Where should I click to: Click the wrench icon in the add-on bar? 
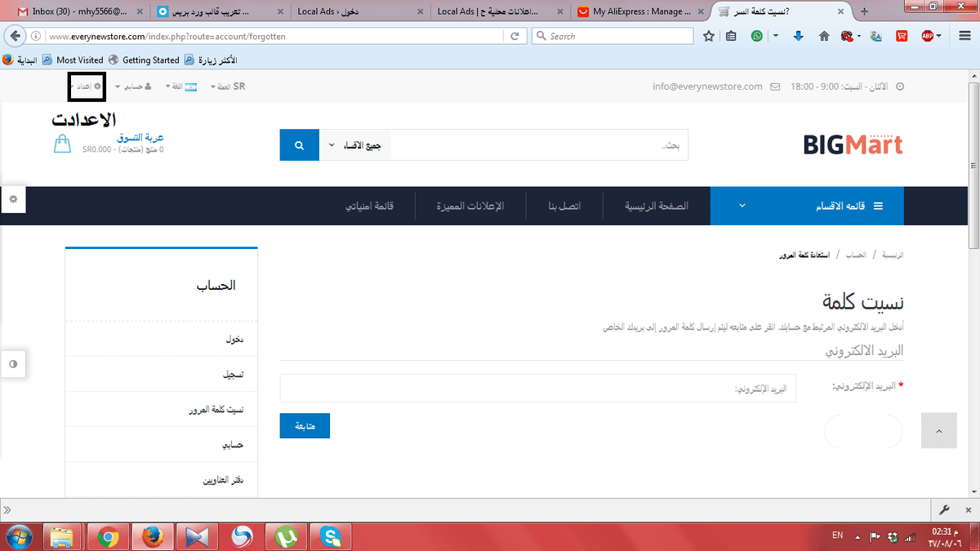[x=945, y=509]
